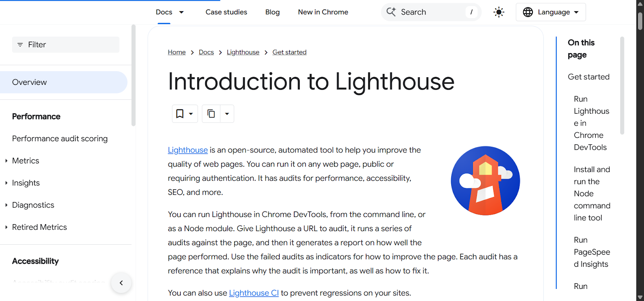This screenshot has width=644, height=301.
Task: Go to the Blog tab
Action: point(272,12)
